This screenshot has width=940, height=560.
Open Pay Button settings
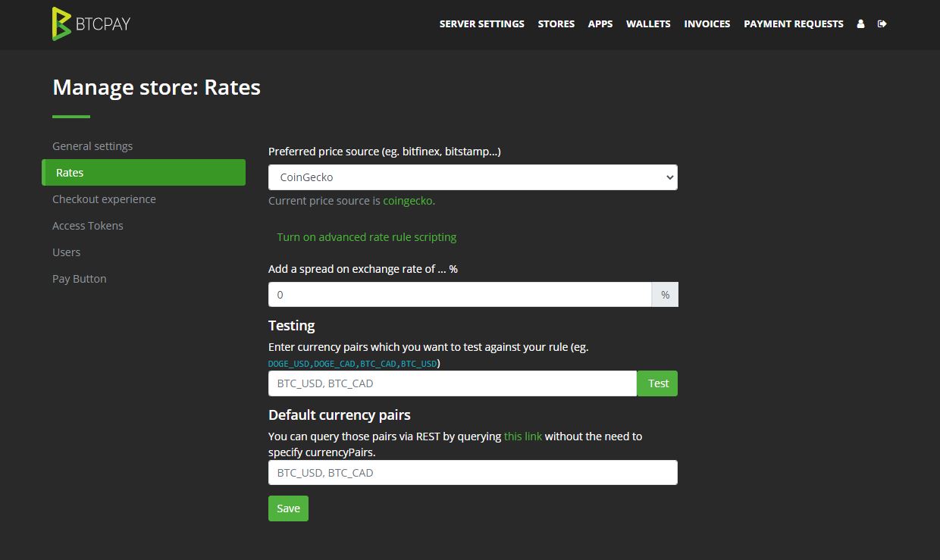[x=80, y=279]
